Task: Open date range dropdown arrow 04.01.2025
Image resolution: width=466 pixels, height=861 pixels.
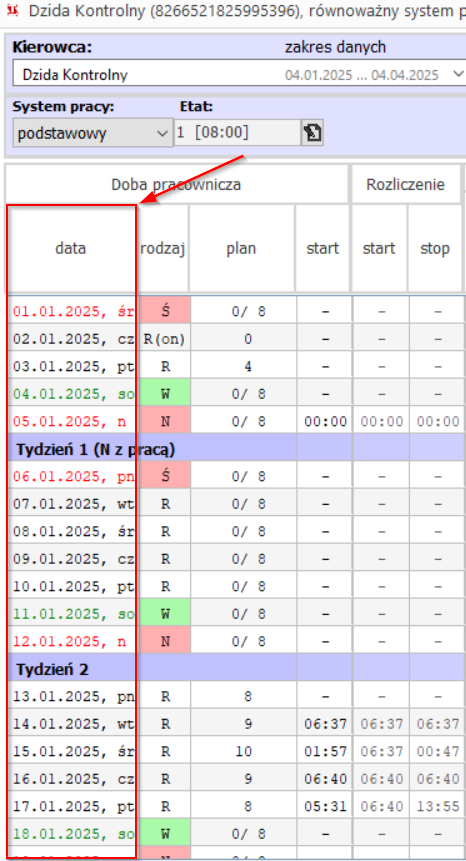Action: tap(458, 74)
